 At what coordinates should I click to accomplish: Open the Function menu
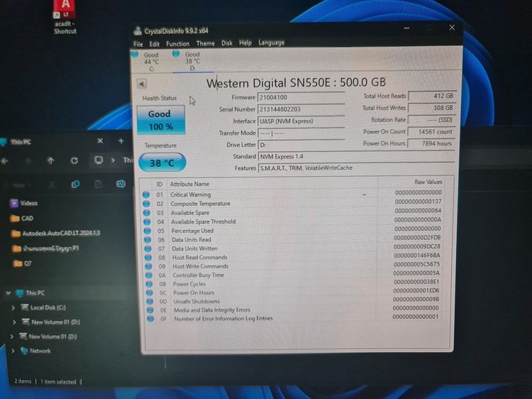[x=178, y=44]
